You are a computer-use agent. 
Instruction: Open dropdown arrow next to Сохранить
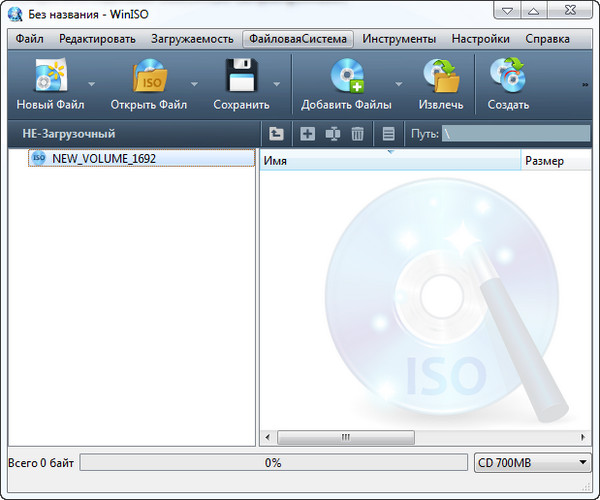point(277,84)
